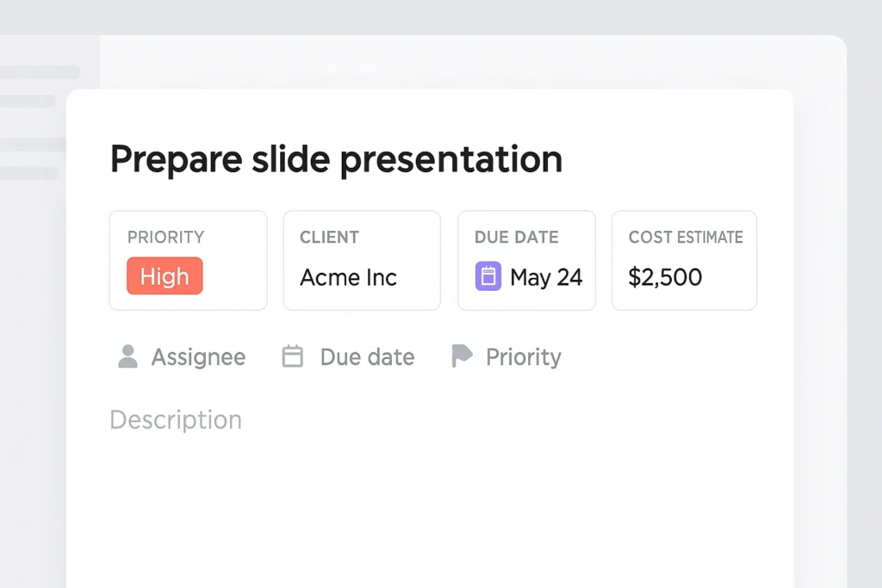Click the empty area below Description
This screenshot has height=588, width=882.
(x=429, y=508)
